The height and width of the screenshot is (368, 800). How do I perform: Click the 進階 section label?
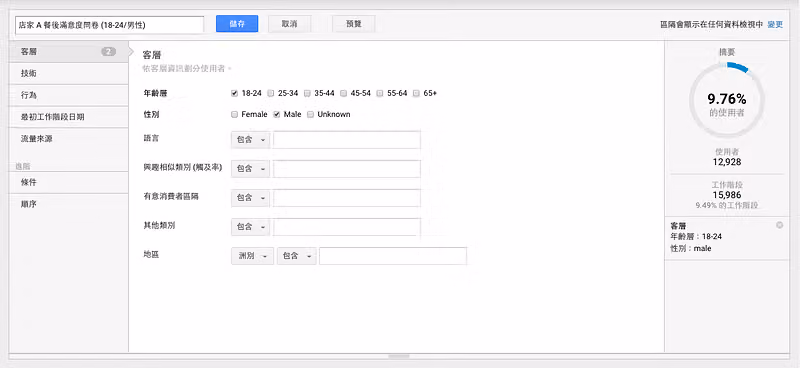tap(23, 166)
